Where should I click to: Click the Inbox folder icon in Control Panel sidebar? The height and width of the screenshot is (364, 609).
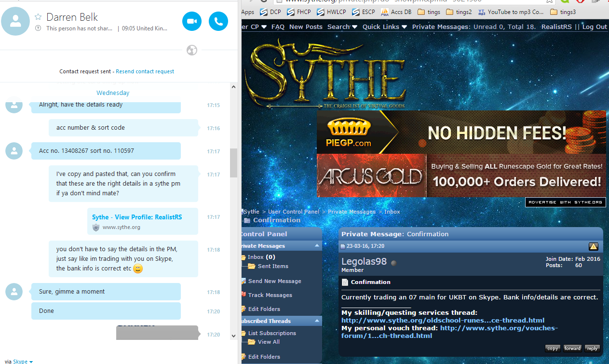pyautogui.click(x=244, y=257)
